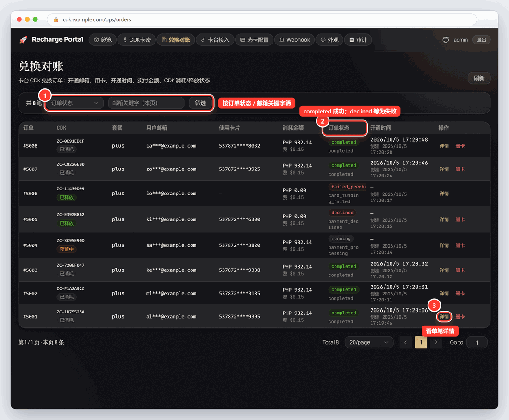The width and height of the screenshot is (509, 420).
Task: Select page 1 in pagination
Action: (x=421, y=342)
